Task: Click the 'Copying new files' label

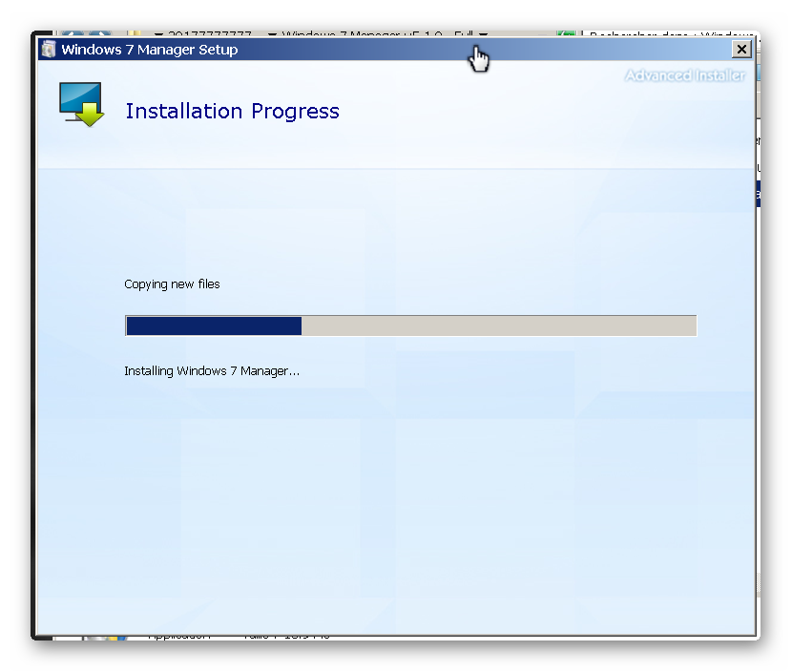Action: click(172, 284)
